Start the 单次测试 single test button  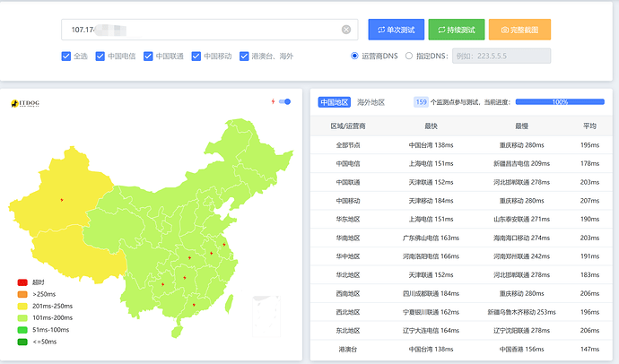[397, 30]
